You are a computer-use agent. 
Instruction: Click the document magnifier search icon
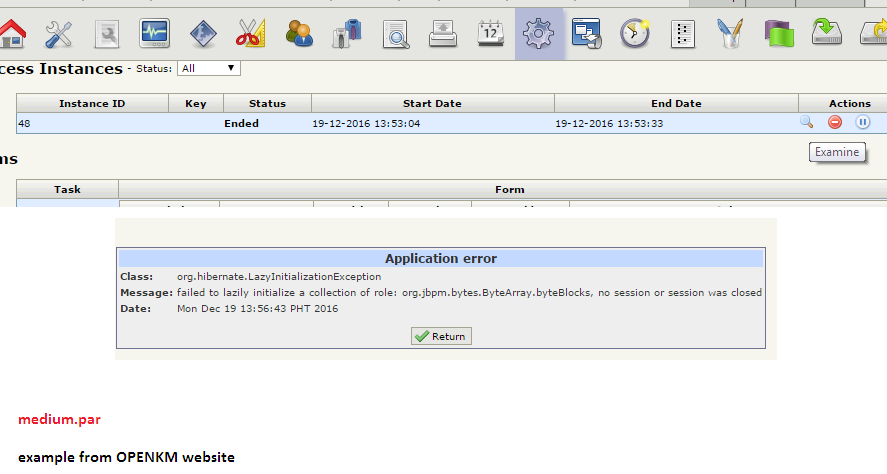coord(395,34)
